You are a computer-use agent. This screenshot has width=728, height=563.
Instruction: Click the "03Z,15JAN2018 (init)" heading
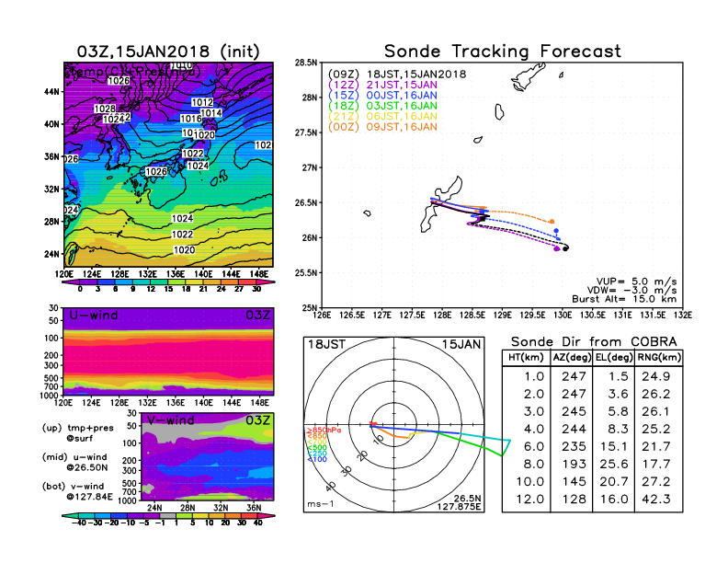(x=168, y=52)
